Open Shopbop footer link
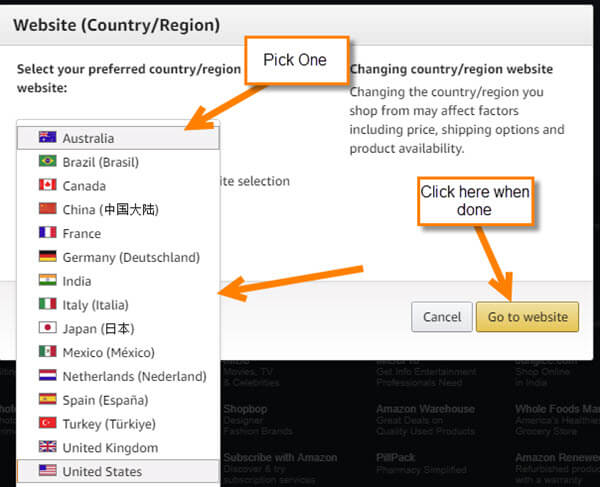This screenshot has height=487, width=600. pos(245,409)
